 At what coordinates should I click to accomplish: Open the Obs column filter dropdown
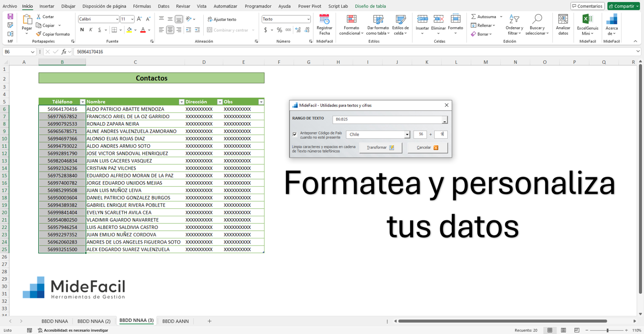(x=261, y=102)
